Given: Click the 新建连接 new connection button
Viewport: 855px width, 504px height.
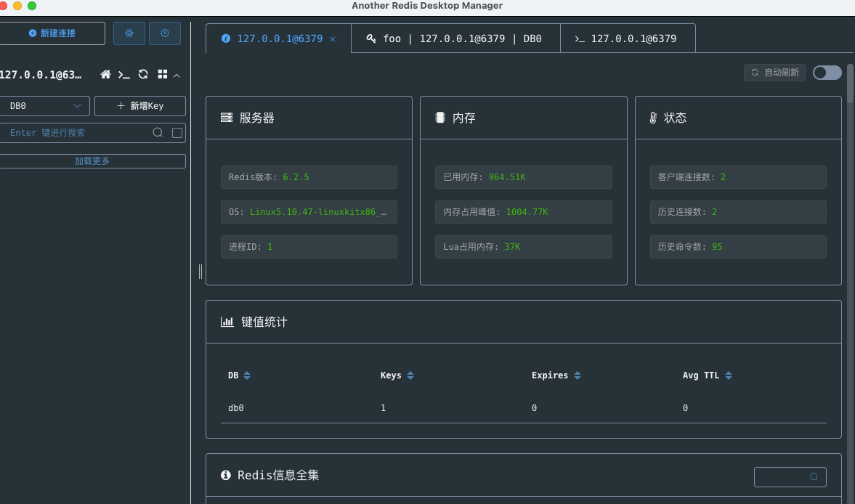Looking at the screenshot, I should (x=52, y=33).
